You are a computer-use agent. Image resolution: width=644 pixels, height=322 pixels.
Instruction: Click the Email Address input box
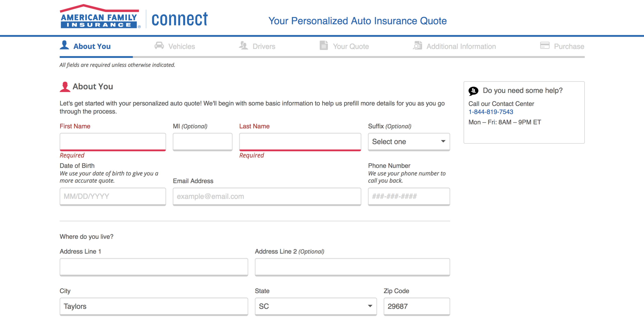point(267,196)
